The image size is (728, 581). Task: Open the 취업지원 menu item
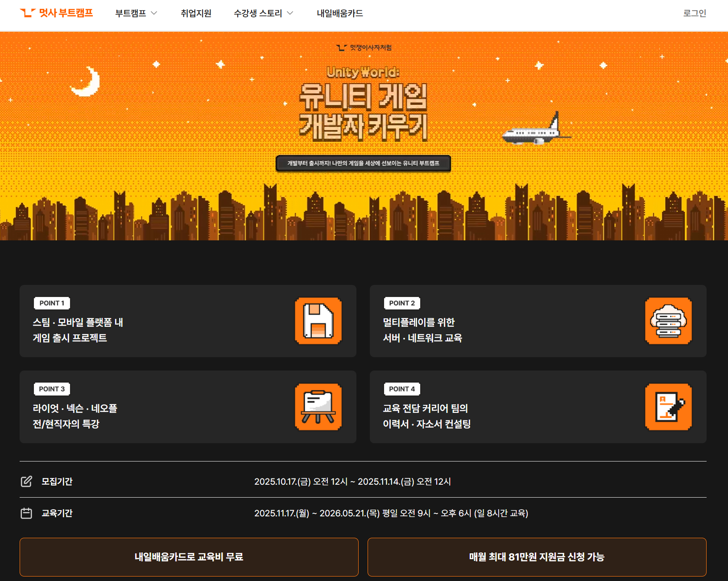[196, 13]
